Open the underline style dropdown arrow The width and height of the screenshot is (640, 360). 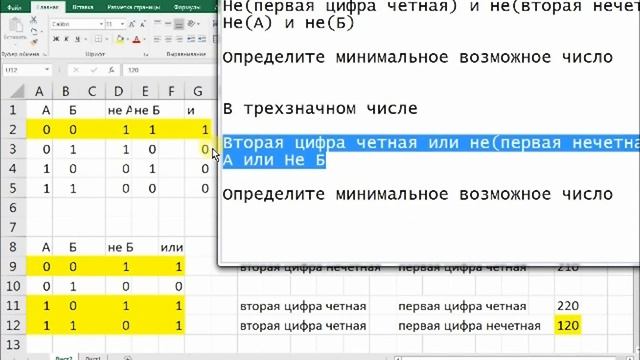pyautogui.click(x=85, y=39)
